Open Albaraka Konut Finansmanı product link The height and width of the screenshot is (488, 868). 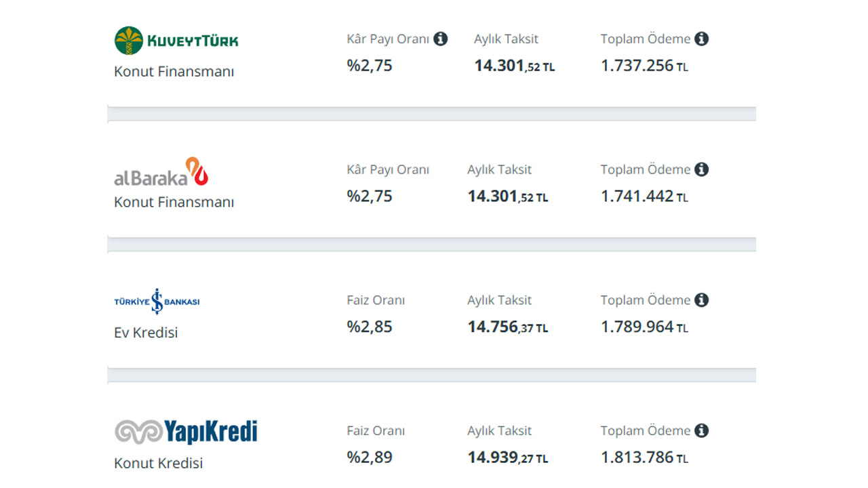coord(174,202)
